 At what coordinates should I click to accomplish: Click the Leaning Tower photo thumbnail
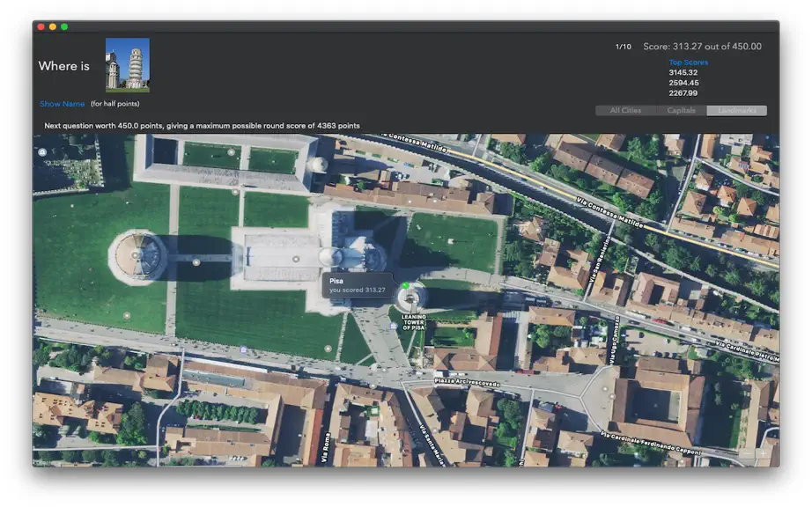point(128,64)
